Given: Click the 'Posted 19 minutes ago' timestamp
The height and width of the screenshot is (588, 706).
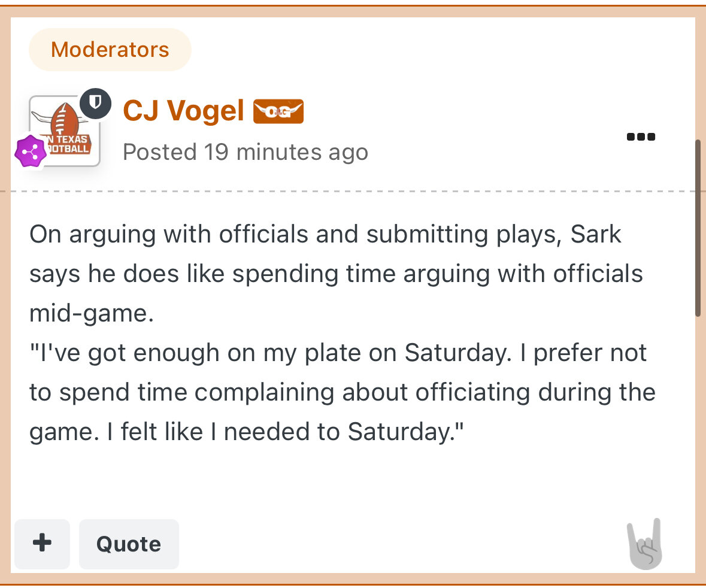Looking at the screenshot, I should coord(245,152).
